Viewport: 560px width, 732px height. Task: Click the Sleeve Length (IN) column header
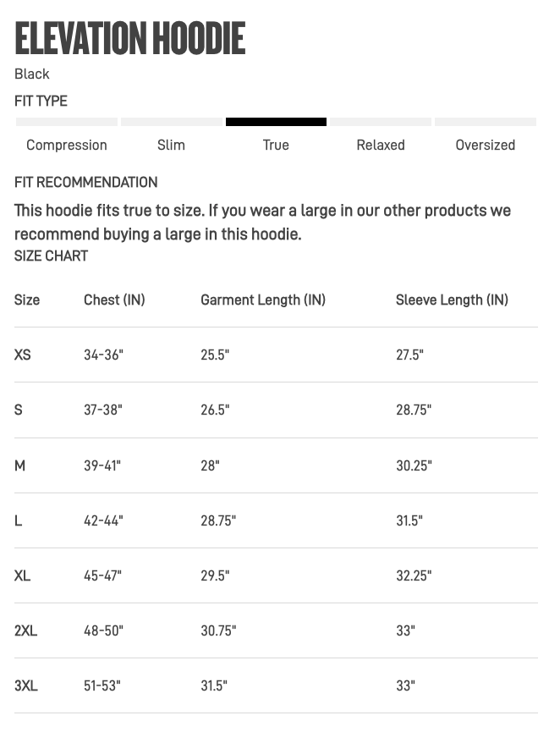[452, 300]
